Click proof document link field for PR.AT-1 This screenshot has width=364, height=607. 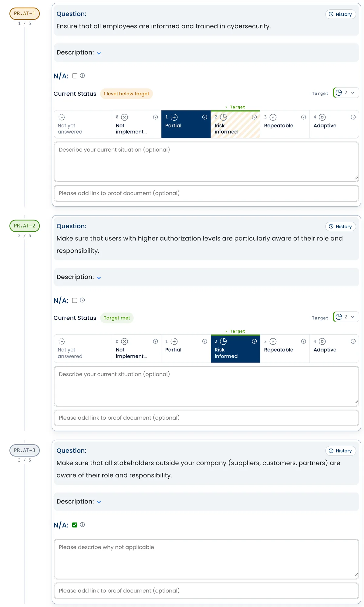pos(206,193)
